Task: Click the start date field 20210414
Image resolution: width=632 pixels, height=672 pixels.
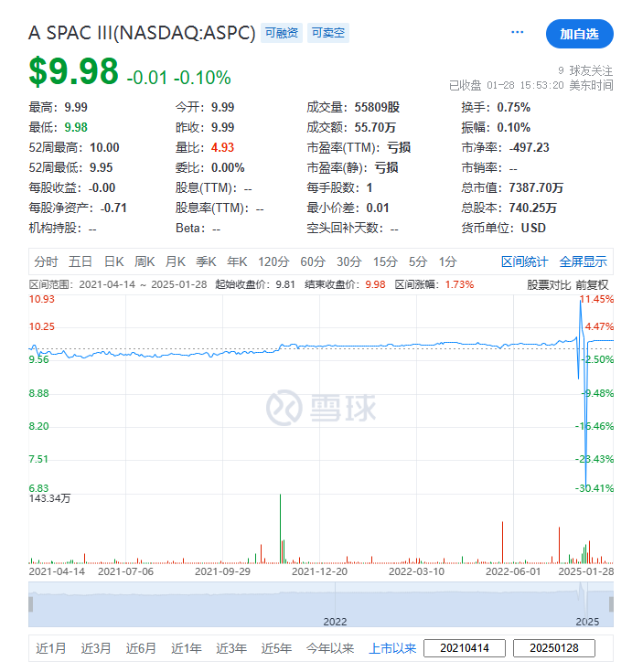Action: tap(465, 648)
